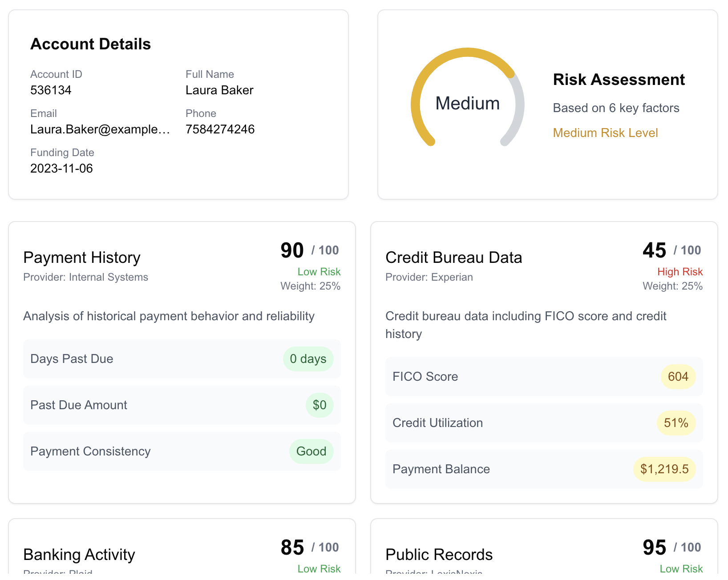Click the Days Past Due row label

click(x=72, y=359)
